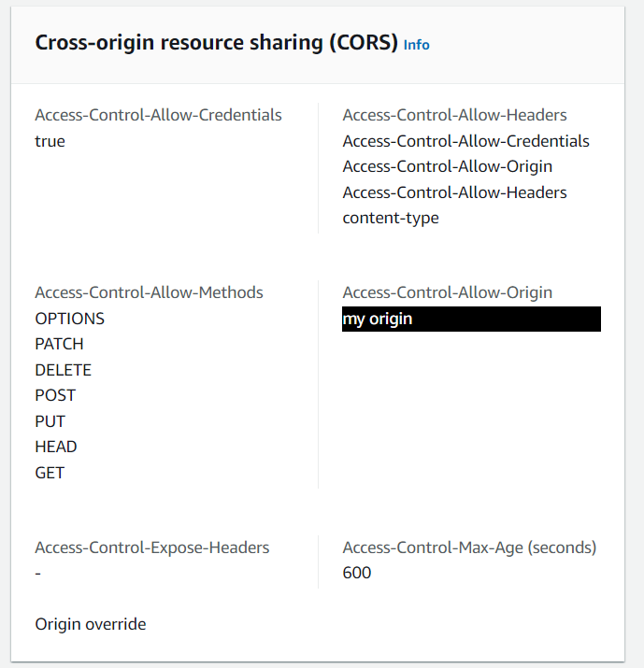Click the Origin override text
Screen dimensions: 644x668
click(91, 624)
